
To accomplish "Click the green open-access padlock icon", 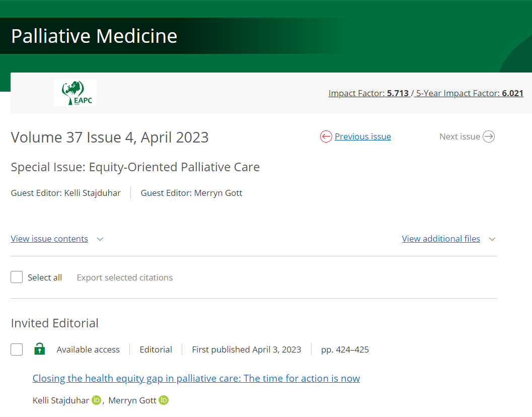I will [x=39, y=349].
